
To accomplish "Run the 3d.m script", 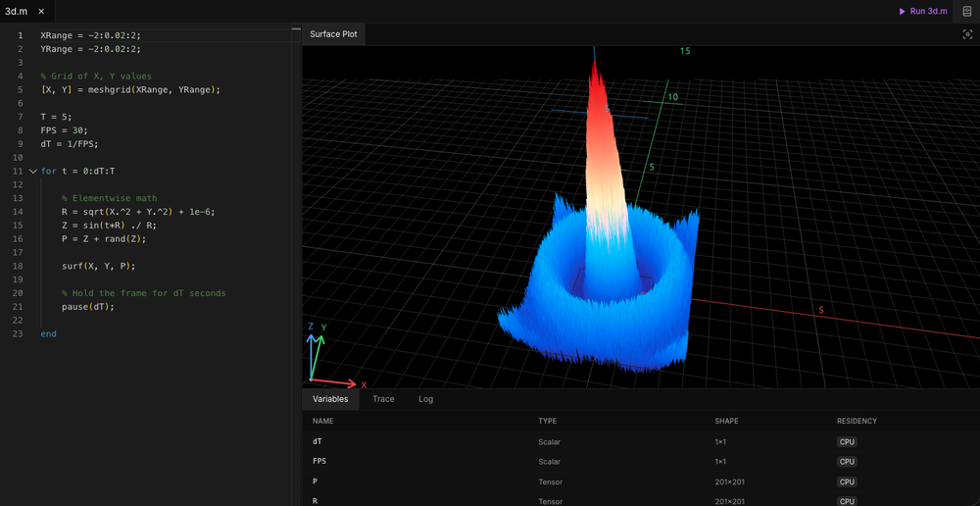I will (x=923, y=11).
